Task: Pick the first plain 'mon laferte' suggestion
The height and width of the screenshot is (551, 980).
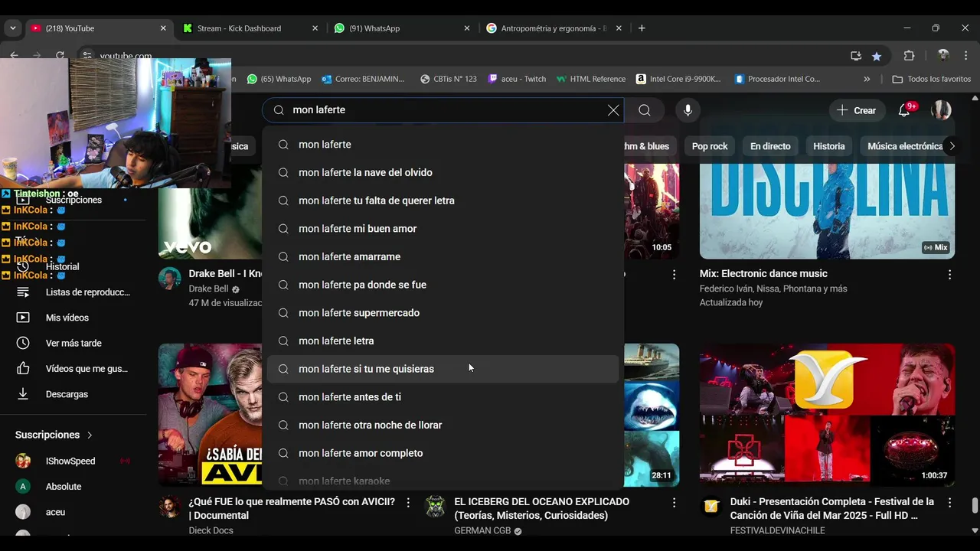Action: [x=442, y=145]
